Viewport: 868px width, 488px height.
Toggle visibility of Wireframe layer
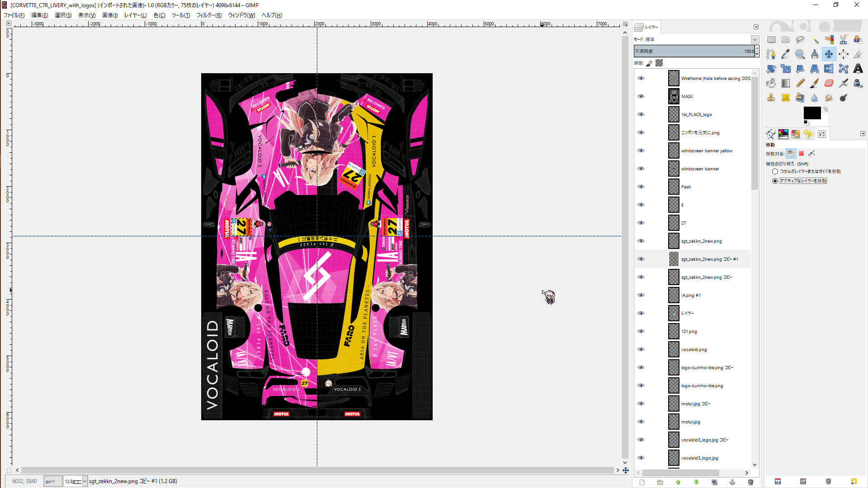click(x=641, y=78)
